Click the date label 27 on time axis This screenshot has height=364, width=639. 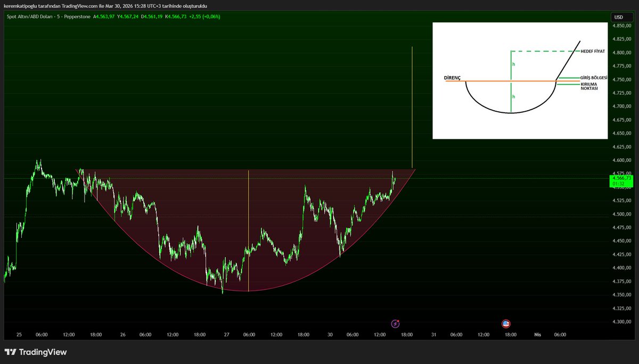pos(227,335)
